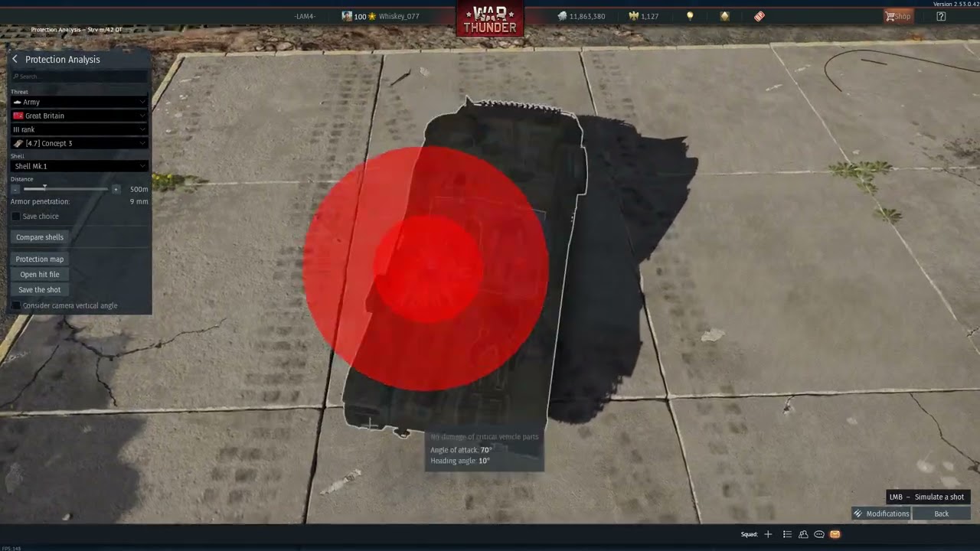Click the player avatar icon beside level 100

(x=347, y=16)
